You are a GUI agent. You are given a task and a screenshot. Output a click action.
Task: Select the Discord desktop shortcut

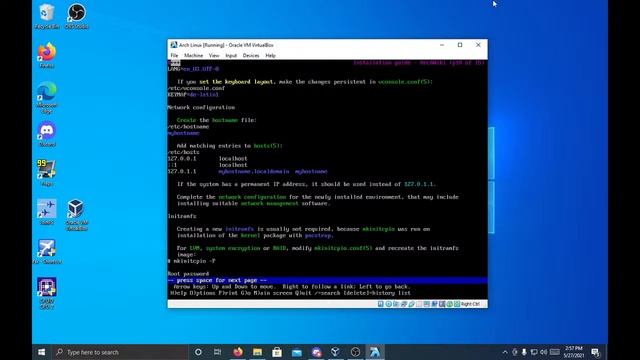(x=47, y=134)
